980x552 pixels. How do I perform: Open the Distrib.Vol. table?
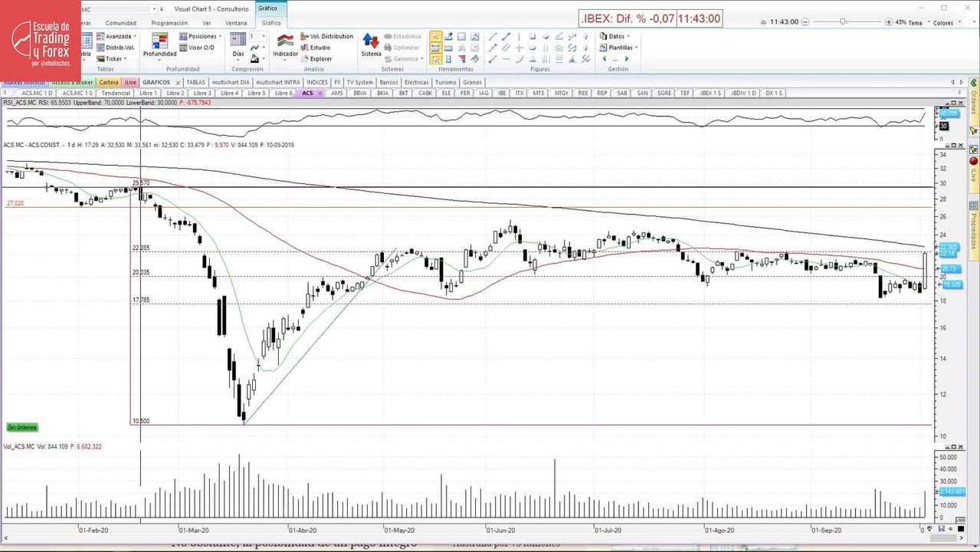115,48
